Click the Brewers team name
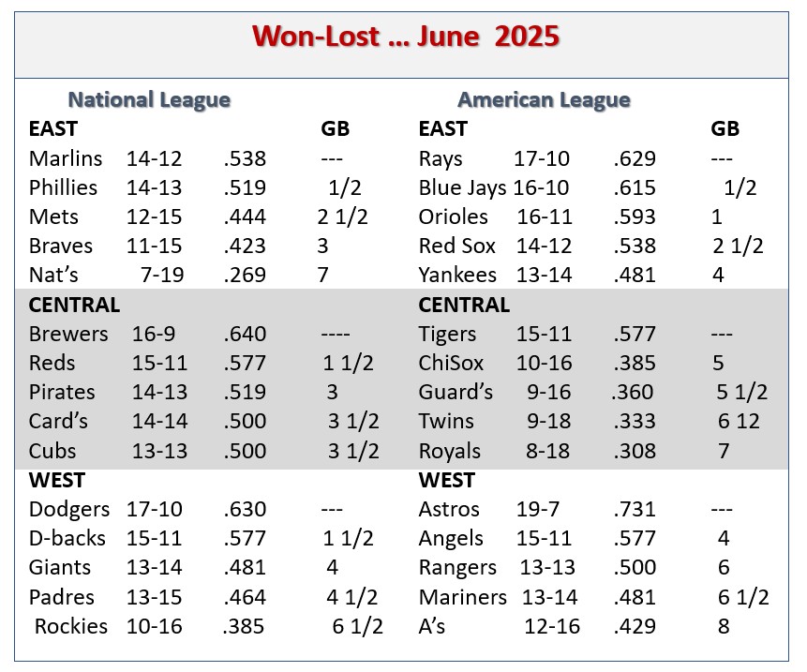 tap(68, 334)
